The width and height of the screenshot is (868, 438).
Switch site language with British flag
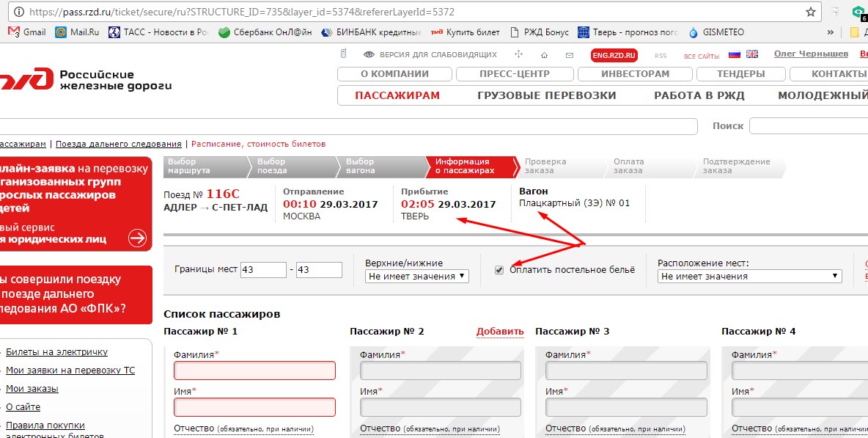pos(752,54)
